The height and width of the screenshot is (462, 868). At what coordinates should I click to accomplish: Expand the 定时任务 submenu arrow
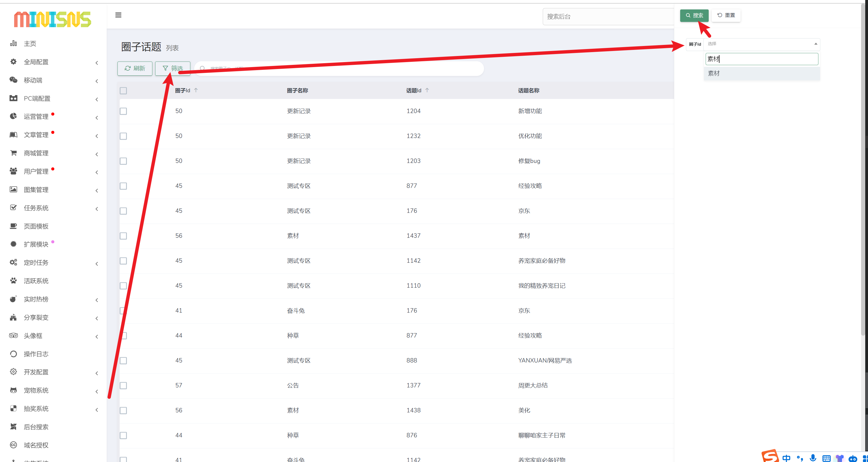pos(97,264)
